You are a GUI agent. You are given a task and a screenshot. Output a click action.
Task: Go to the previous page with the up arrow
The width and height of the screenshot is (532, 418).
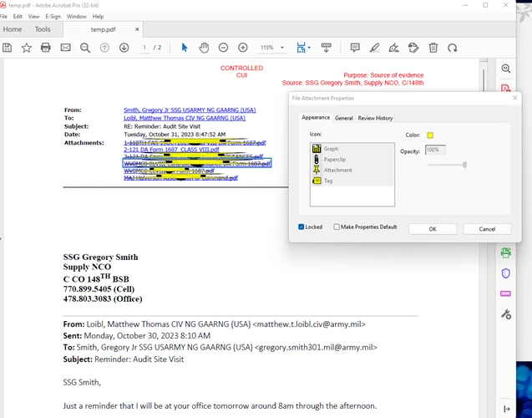(104, 48)
